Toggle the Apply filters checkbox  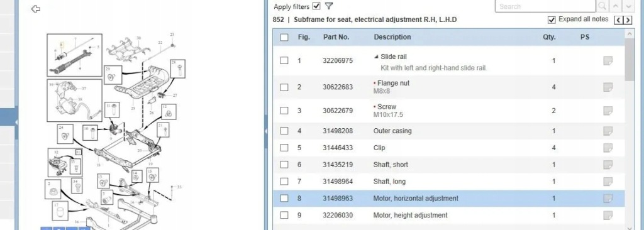316,6
